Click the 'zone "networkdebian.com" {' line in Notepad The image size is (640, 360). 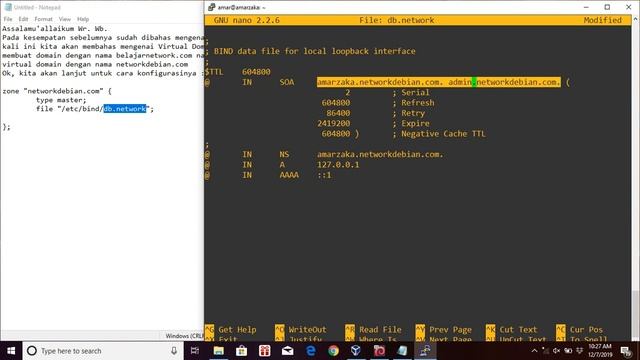point(57,91)
